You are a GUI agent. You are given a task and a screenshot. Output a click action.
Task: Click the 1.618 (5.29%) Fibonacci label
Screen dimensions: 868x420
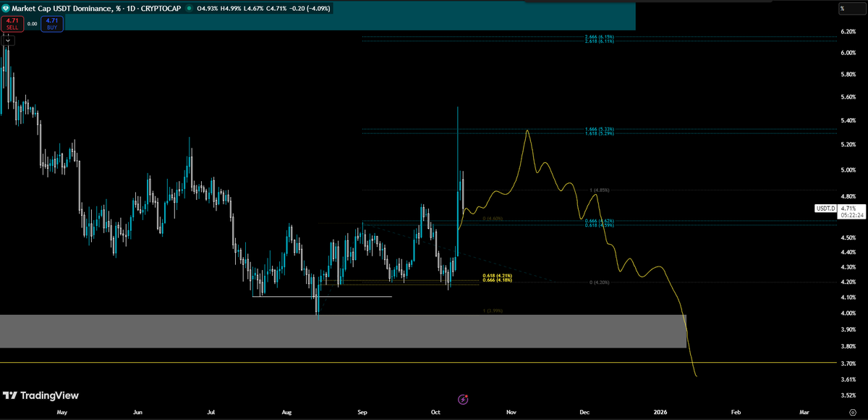point(600,134)
